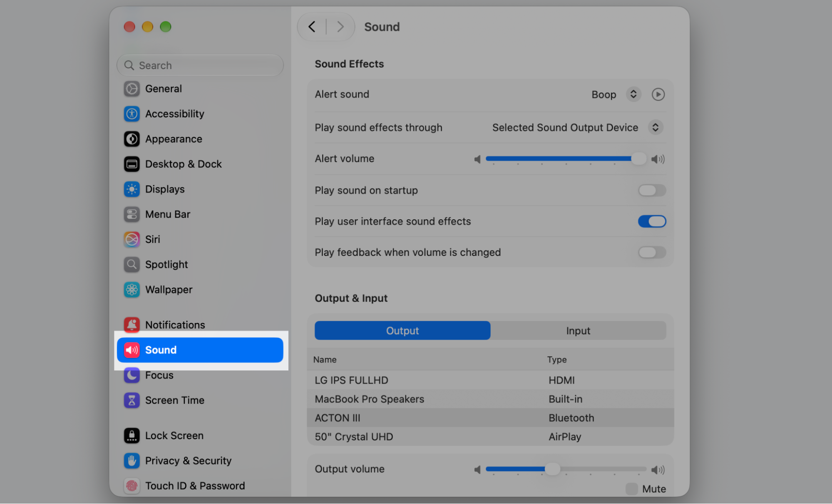Go to Notifications bell icon
The image size is (832, 504).
click(132, 325)
